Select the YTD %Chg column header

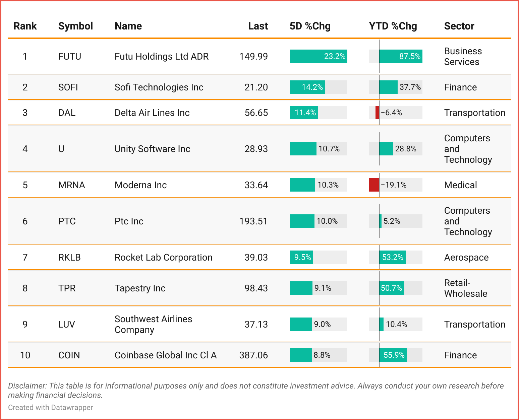point(393,26)
